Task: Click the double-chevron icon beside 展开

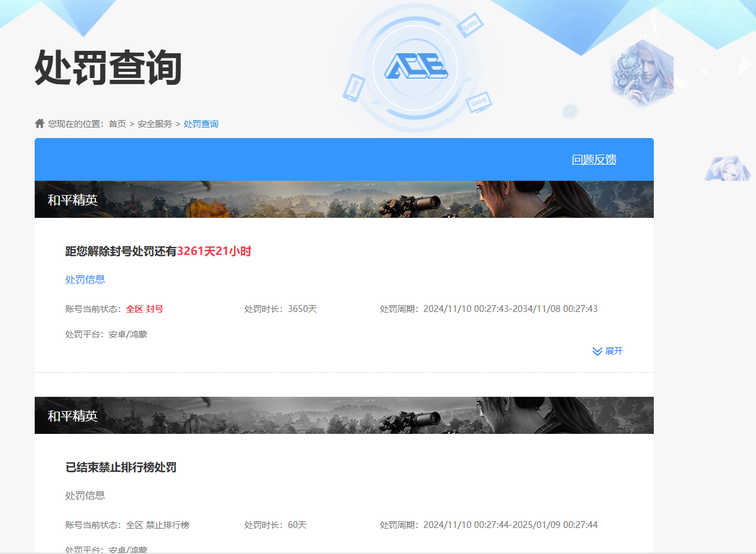Action: [x=597, y=352]
